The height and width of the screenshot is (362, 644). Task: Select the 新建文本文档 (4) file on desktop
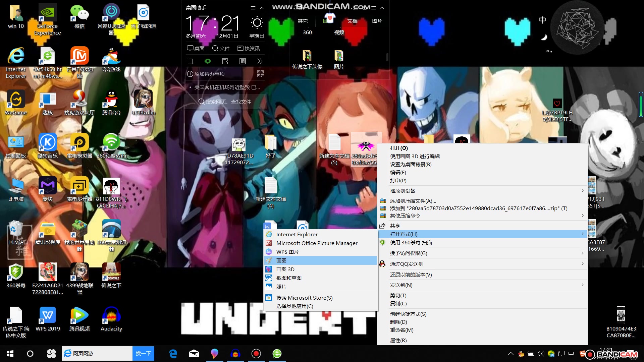(x=270, y=193)
